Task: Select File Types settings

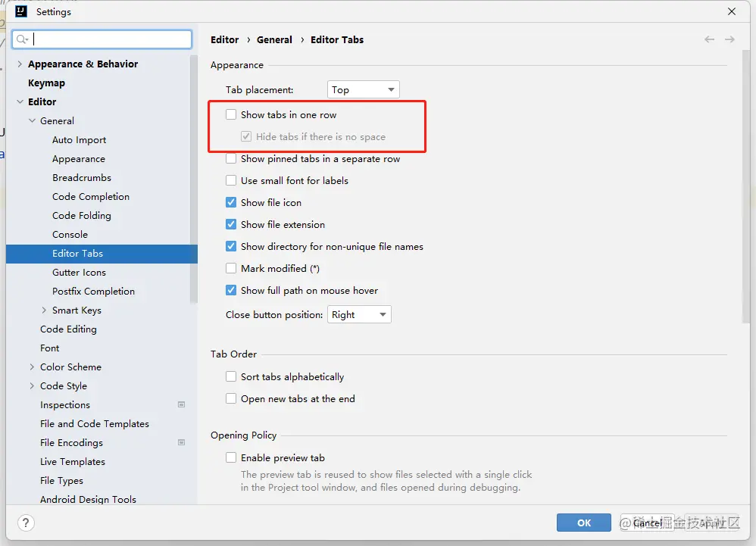Action: pyautogui.click(x=61, y=480)
